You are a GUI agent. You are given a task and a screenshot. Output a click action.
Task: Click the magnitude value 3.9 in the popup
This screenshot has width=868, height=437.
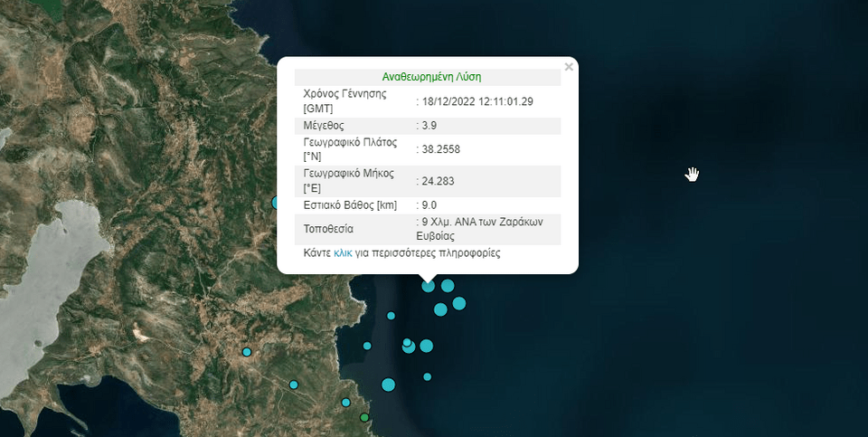[x=429, y=125]
